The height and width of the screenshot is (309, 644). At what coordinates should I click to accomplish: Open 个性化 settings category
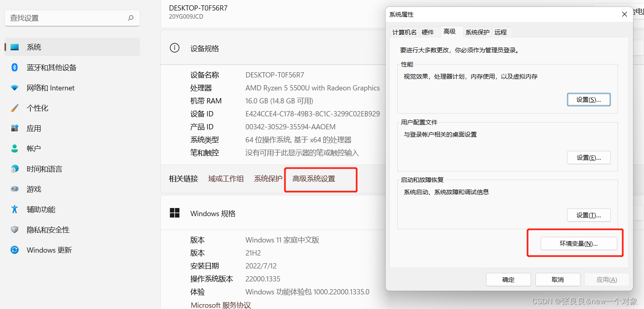(x=72, y=108)
